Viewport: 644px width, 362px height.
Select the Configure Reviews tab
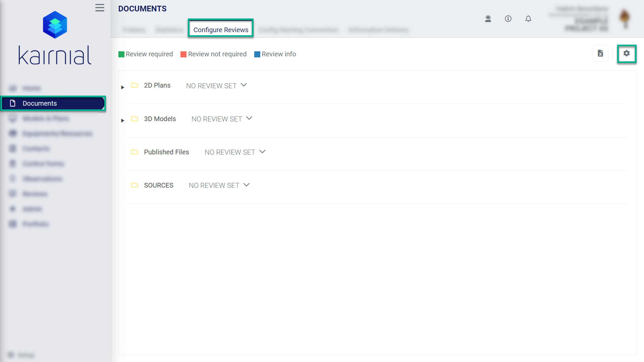click(x=220, y=29)
